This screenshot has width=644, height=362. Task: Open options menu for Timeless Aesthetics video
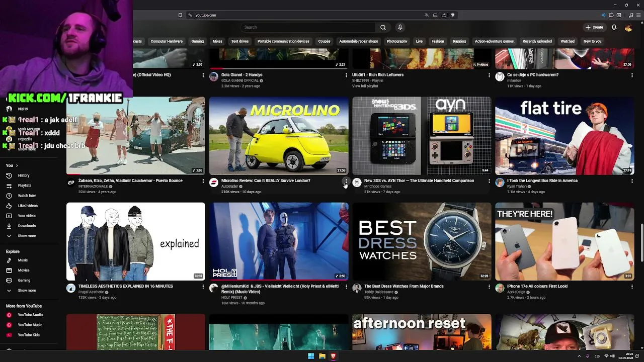203,287
